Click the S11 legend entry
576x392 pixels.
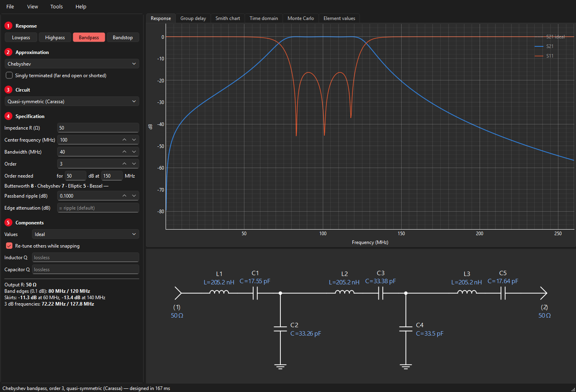[x=544, y=56]
